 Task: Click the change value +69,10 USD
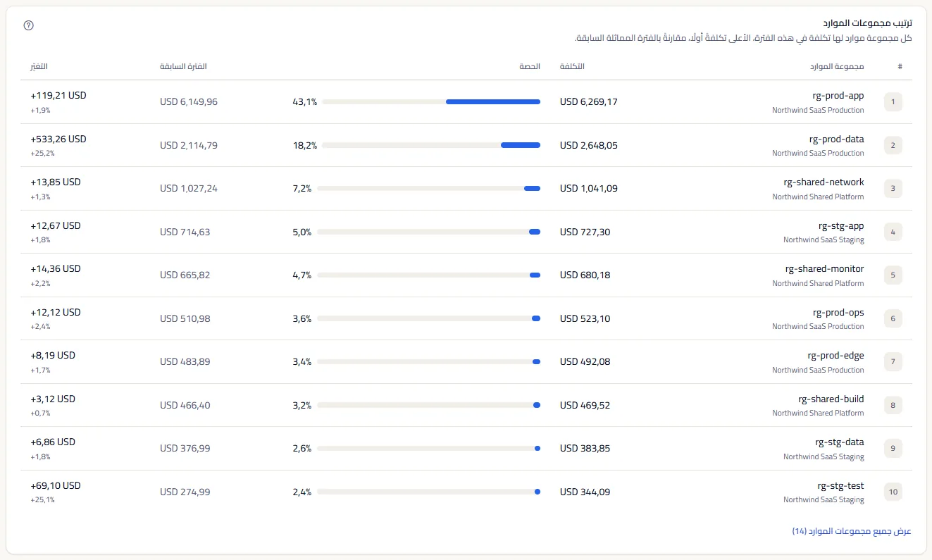(x=56, y=485)
